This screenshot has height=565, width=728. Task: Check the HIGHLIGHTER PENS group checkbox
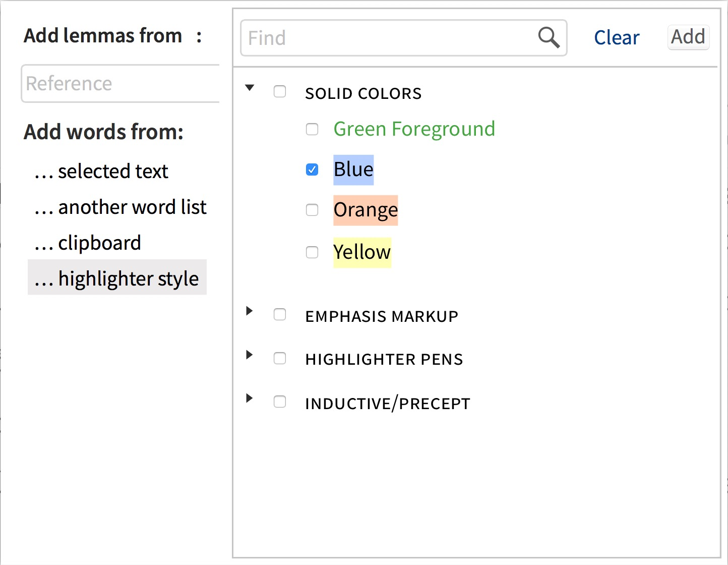(280, 358)
